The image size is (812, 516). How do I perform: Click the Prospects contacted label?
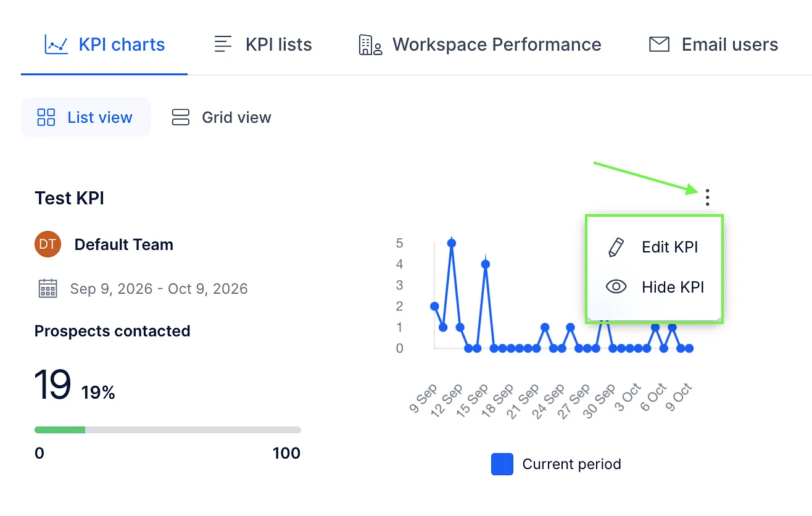[x=112, y=331]
